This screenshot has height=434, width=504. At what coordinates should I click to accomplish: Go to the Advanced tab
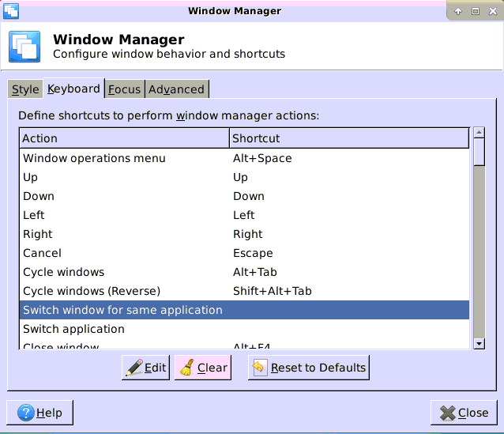click(x=176, y=89)
